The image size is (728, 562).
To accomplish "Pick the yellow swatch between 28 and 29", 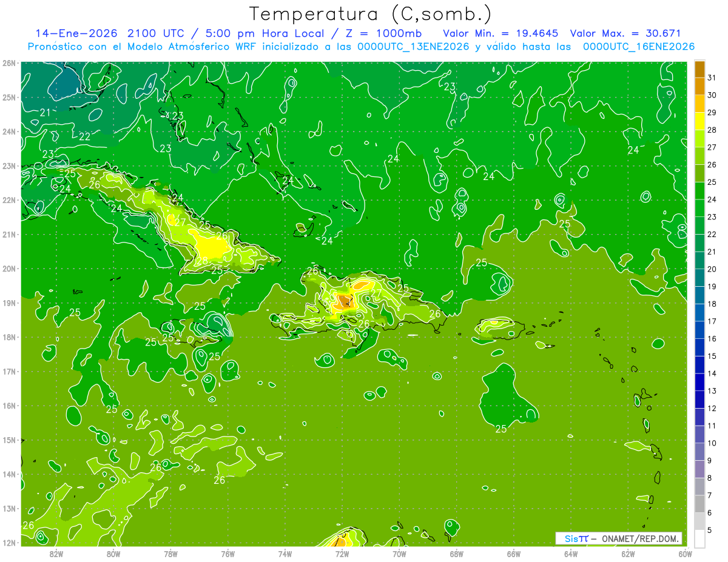I will (699, 121).
